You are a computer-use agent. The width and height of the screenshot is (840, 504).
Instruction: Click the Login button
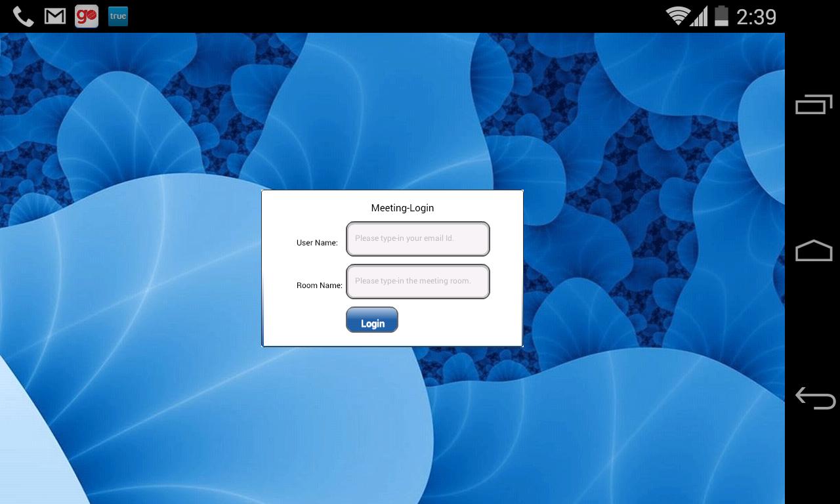tap(372, 320)
